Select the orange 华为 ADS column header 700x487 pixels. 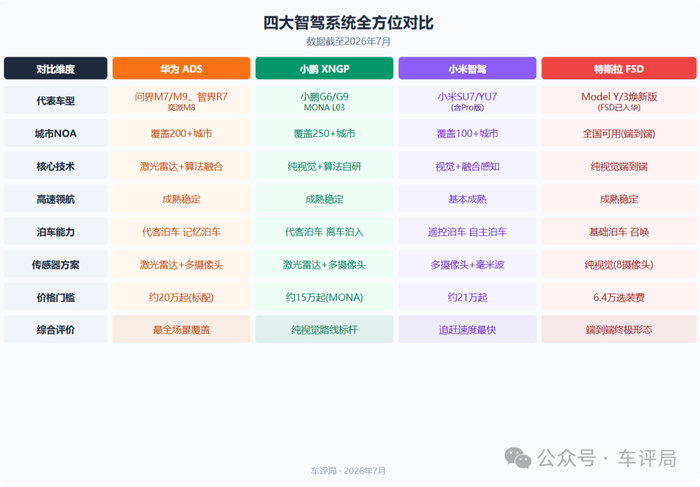(x=181, y=68)
